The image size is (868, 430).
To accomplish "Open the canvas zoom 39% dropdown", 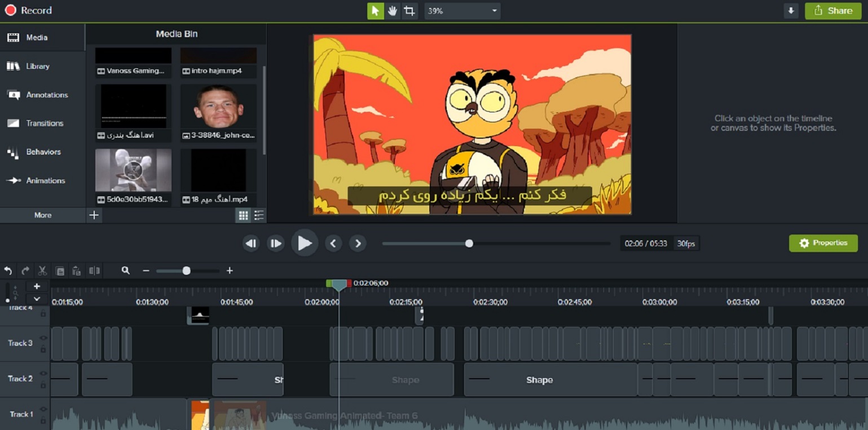I will click(462, 11).
